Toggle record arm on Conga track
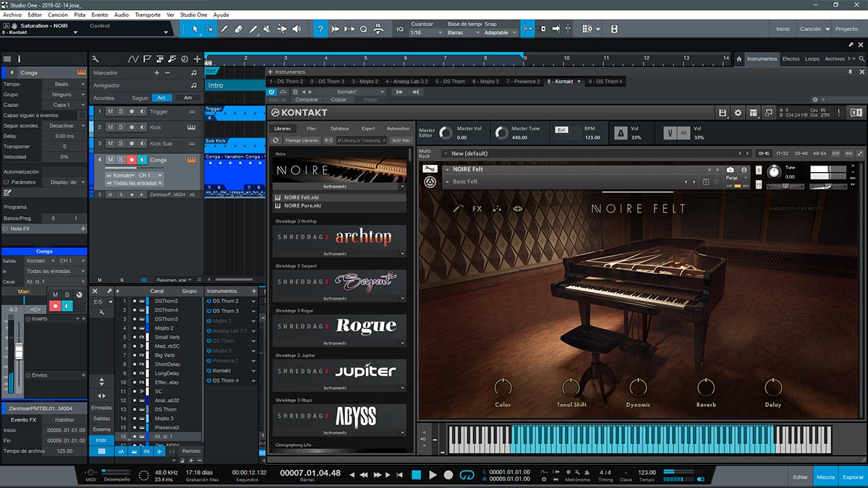 click(x=132, y=160)
